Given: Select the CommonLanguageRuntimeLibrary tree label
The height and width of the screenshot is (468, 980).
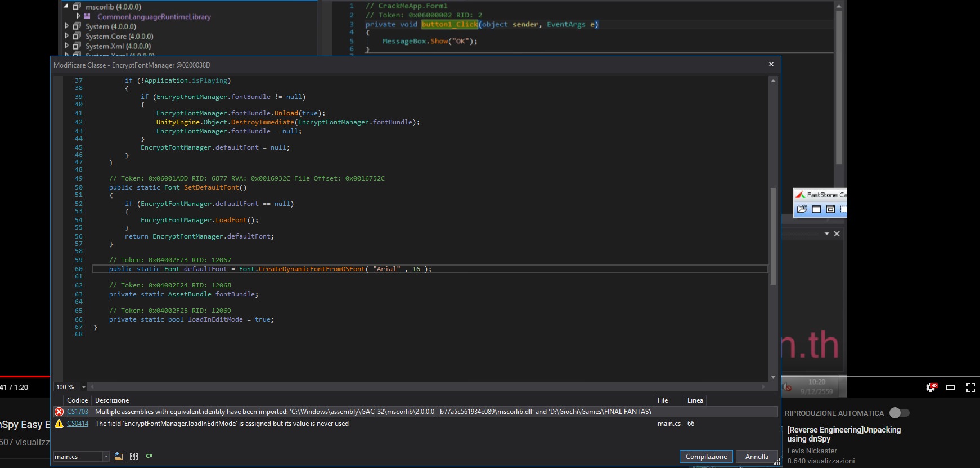Looking at the screenshot, I should click(154, 16).
